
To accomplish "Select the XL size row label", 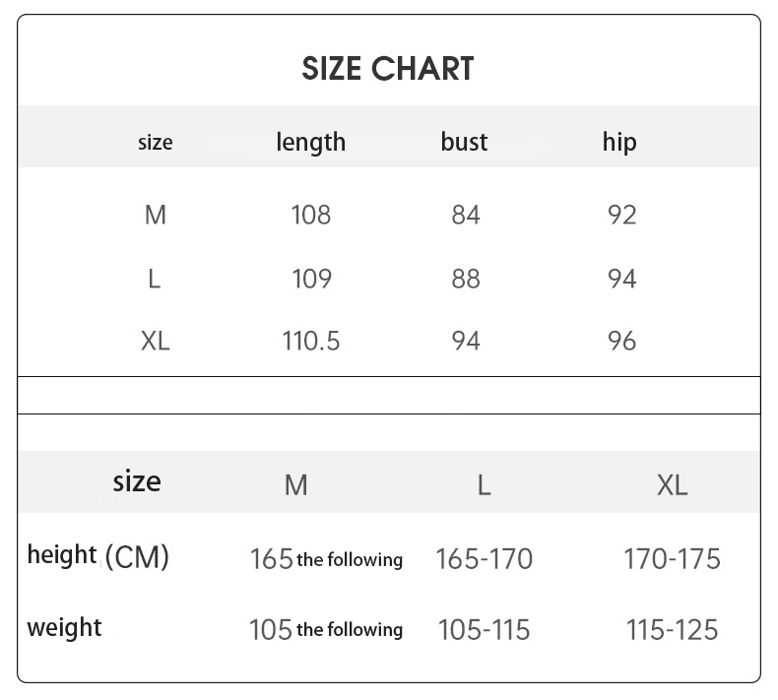I will pos(155,341).
